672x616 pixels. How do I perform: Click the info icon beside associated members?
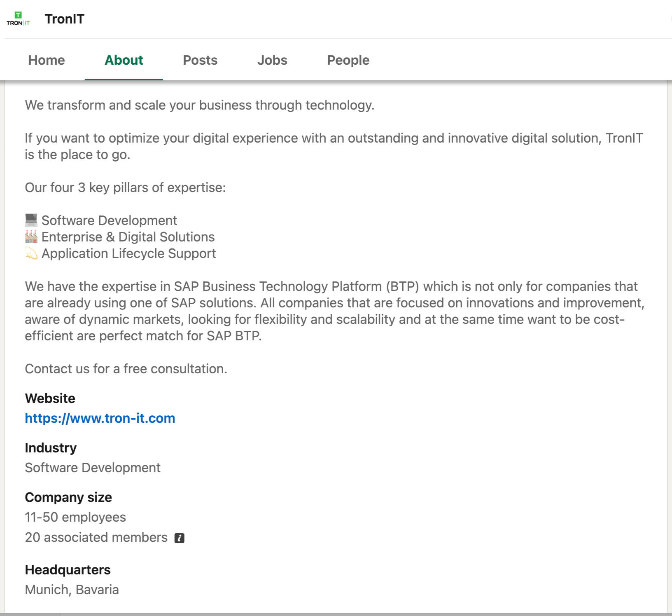click(x=179, y=538)
